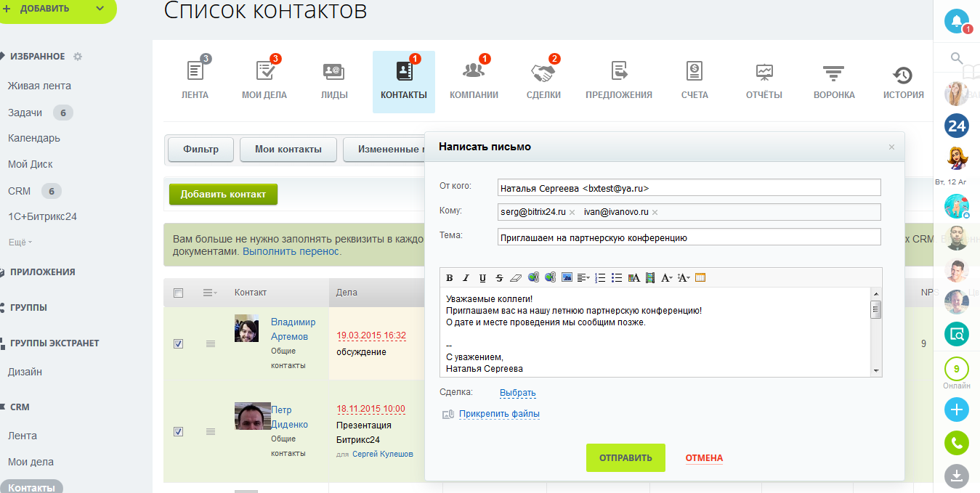Apply bold formatting in the letter editor

(450, 278)
